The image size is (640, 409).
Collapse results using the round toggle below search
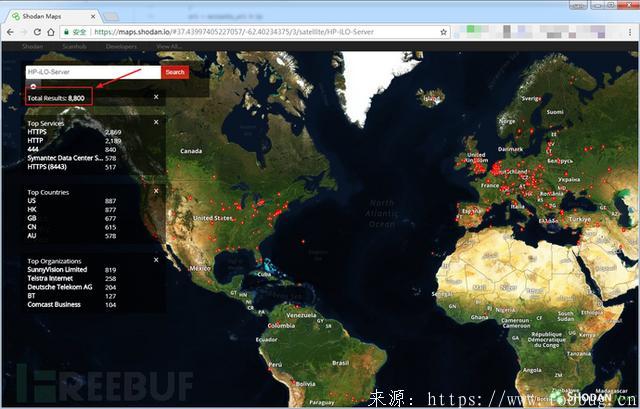point(32,87)
